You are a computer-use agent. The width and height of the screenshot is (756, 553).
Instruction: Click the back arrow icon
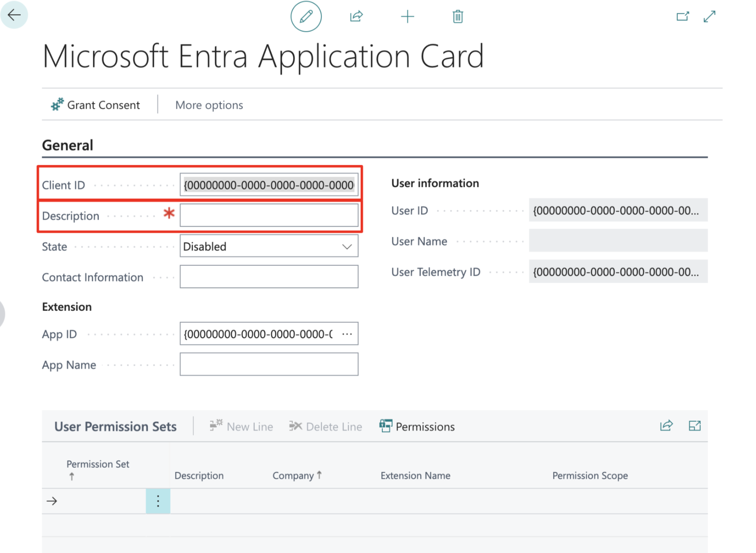[x=14, y=15]
